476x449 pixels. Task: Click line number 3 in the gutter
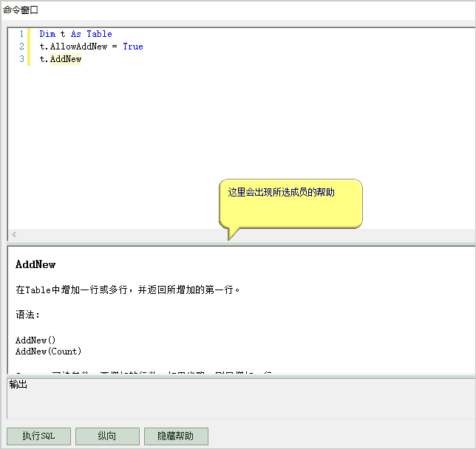pos(21,59)
